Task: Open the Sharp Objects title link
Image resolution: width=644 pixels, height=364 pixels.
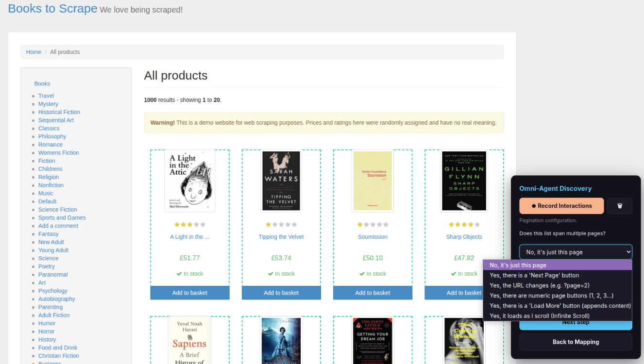Action: click(464, 237)
